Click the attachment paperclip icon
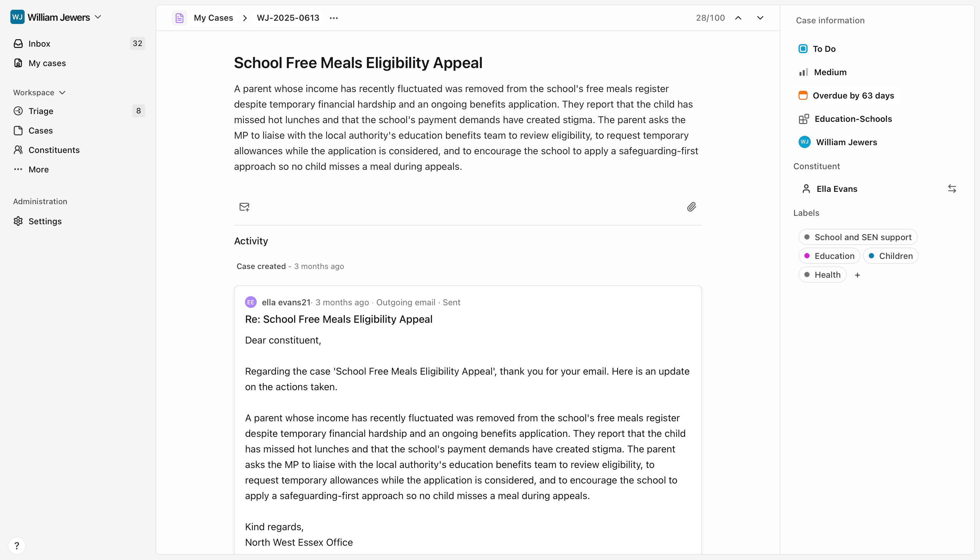The height and width of the screenshot is (560, 980). pyautogui.click(x=691, y=207)
